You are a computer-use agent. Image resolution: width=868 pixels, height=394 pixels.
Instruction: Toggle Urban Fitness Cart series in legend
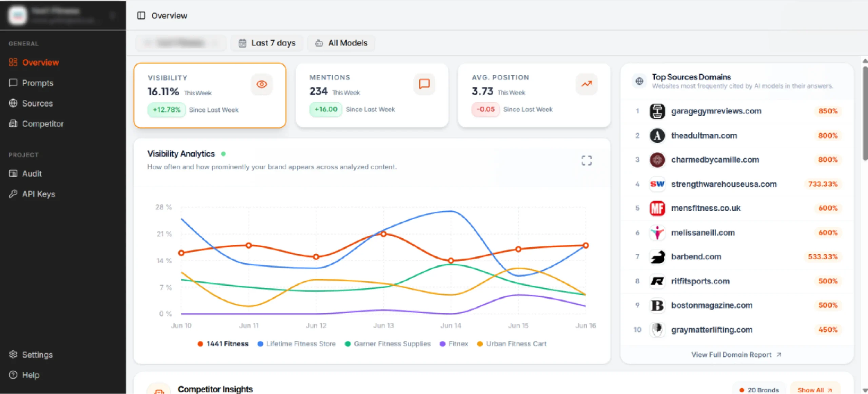tap(512, 344)
